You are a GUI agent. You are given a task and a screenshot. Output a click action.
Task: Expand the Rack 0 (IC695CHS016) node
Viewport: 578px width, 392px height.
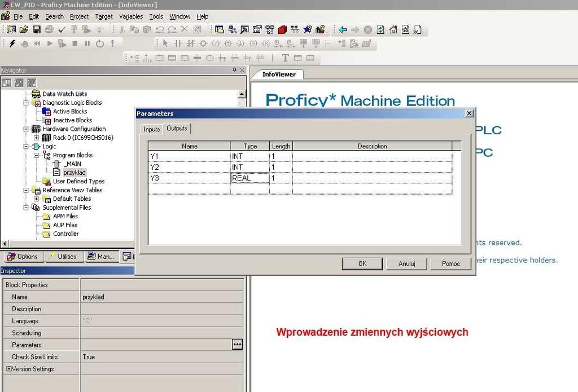click(x=36, y=138)
